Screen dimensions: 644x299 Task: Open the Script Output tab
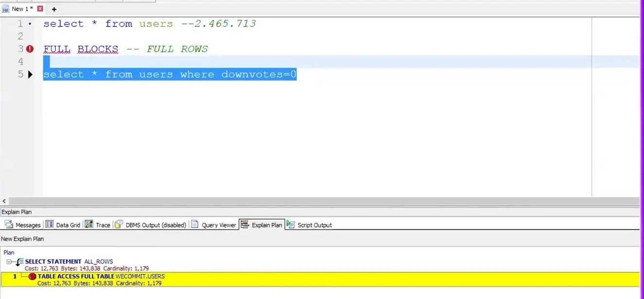[x=309, y=225]
